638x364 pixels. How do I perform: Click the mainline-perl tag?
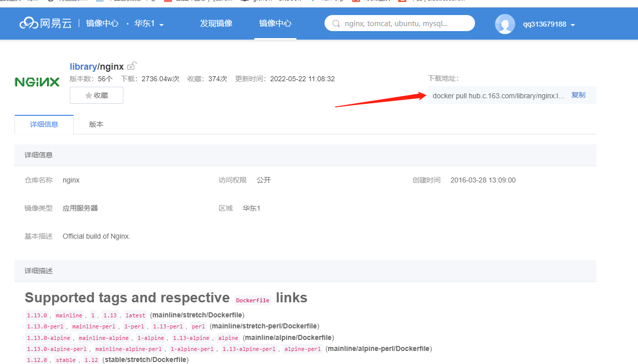pyautogui.click(x=94, y=326)
